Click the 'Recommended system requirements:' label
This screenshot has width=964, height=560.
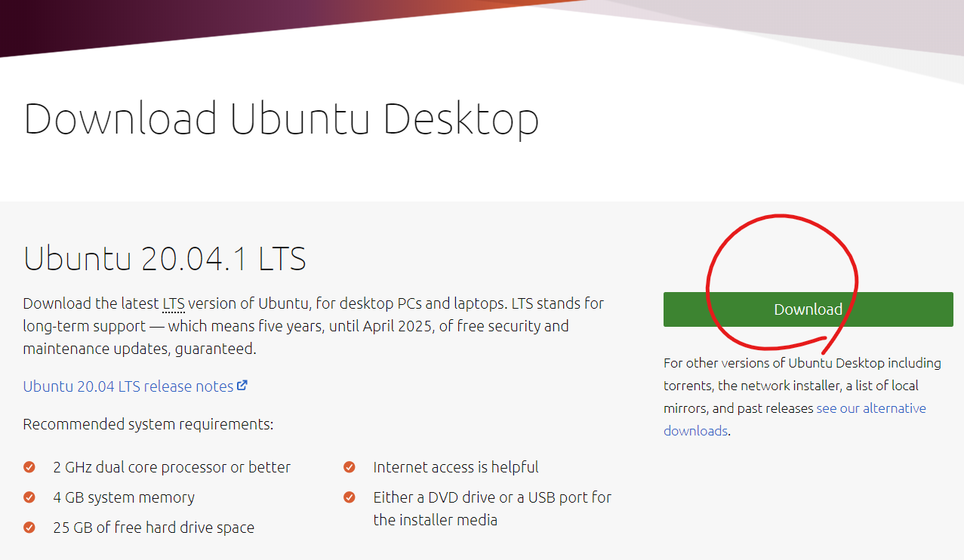(148, 424)
